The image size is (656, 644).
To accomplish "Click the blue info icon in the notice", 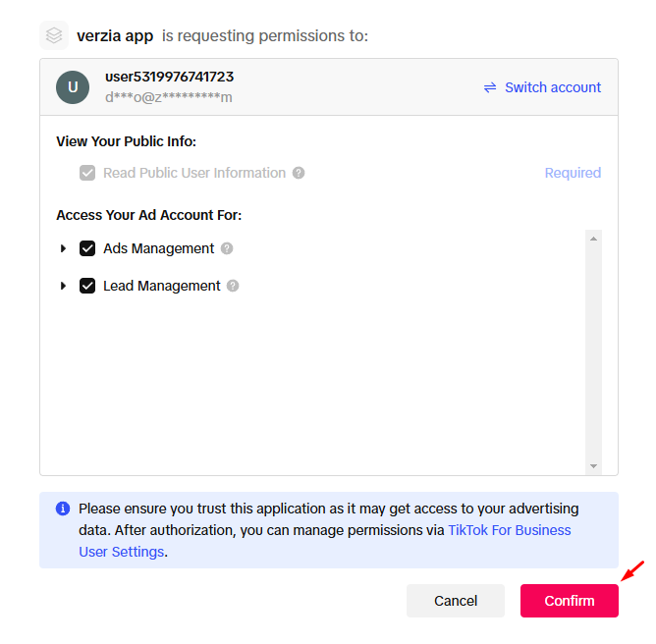I will [x=63, y=509].
